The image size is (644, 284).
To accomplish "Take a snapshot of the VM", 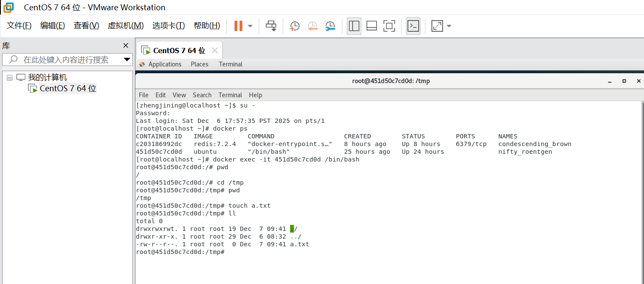I will click(x=294, y=26).
